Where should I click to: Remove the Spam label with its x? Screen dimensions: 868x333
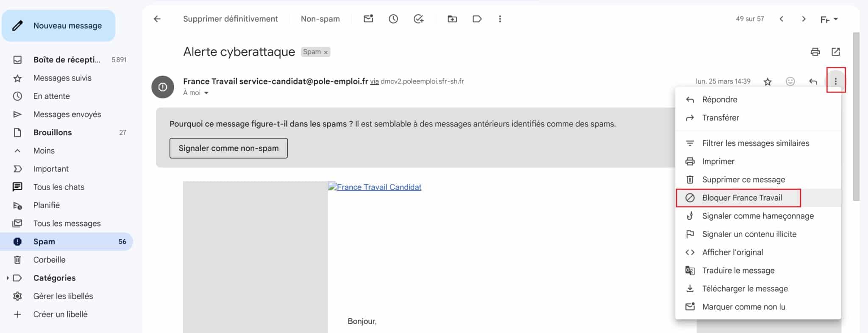coord(326,52)
